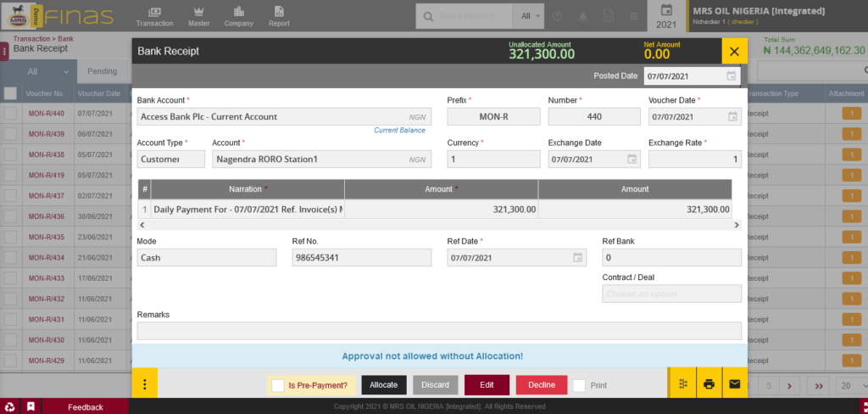Click the Current Balance link
Image resolution: width=868 pixels, height=414 pixels.
pyautogui.click(x=400, y=131)
